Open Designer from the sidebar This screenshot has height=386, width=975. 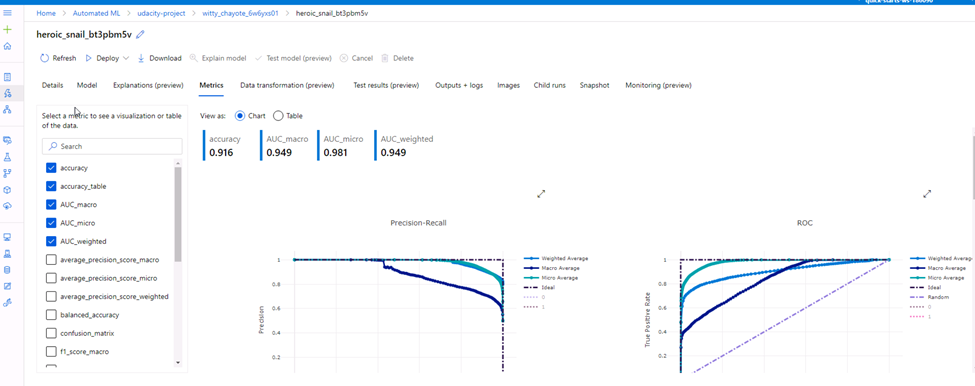pyautogui.click(x=7, y=109)
